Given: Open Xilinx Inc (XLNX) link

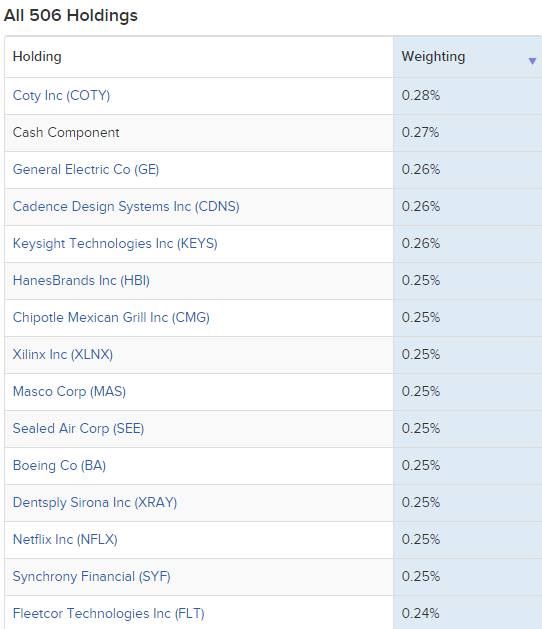Looking at the screenshot, I should pos(63,354).
